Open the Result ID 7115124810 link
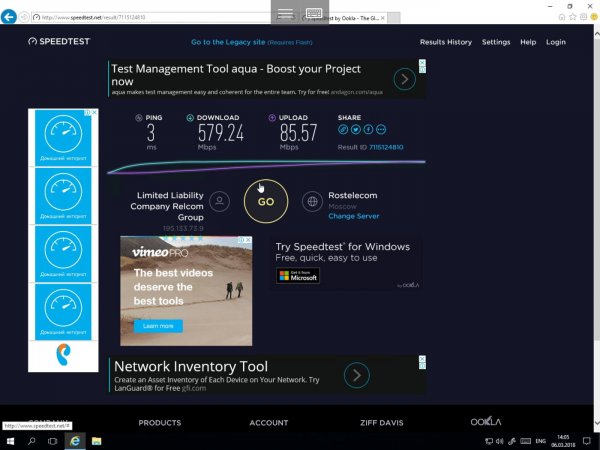600x450 pixels. point(386,147)
